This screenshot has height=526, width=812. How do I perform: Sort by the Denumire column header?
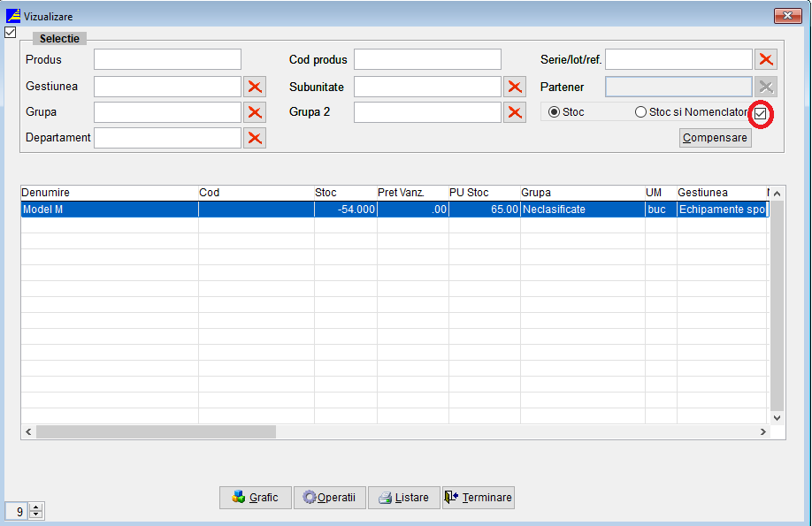tap(46, 193)
